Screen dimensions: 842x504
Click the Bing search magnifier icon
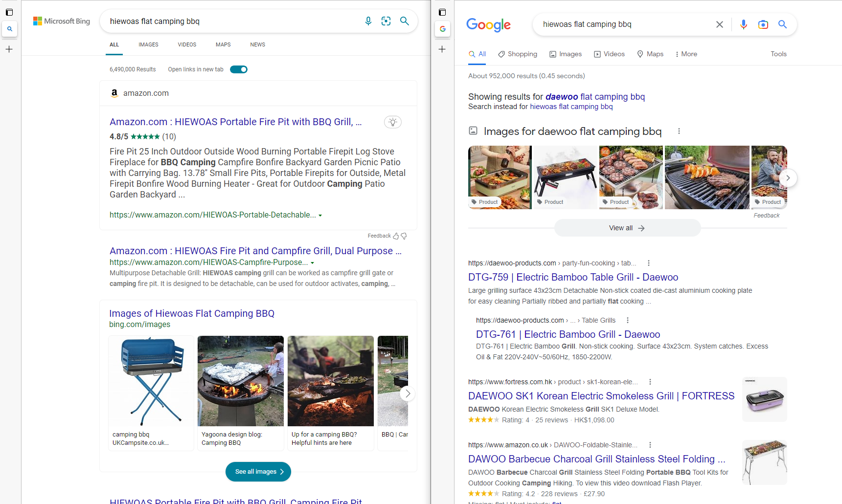[404, 21]
